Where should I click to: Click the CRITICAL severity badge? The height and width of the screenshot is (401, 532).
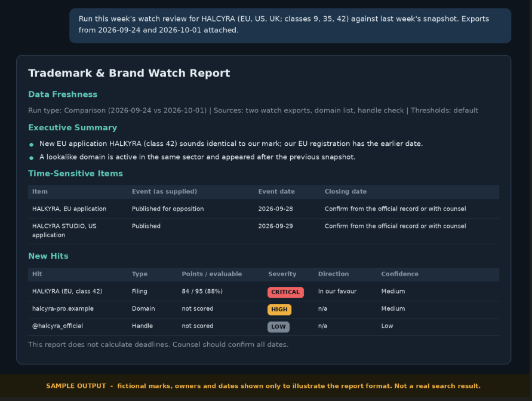coord(285,292)
